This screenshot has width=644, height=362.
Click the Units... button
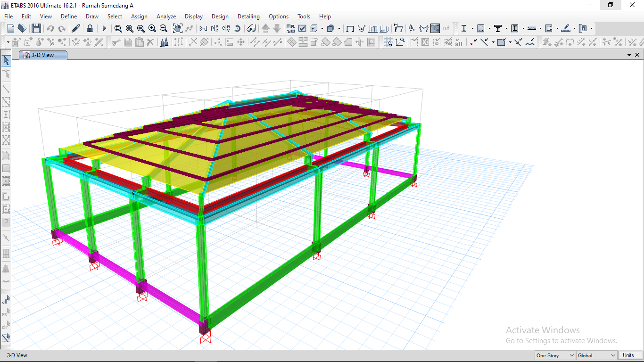[630, 355]
